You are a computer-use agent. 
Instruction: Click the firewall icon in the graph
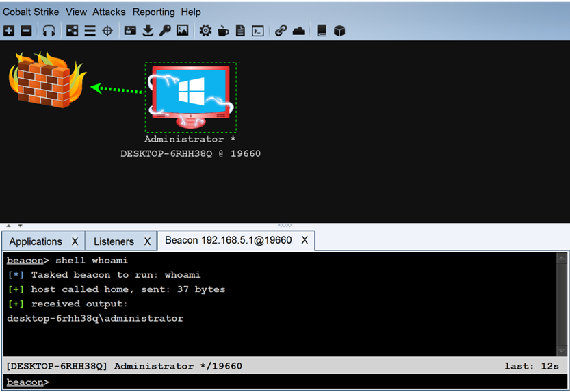[47, 80]
